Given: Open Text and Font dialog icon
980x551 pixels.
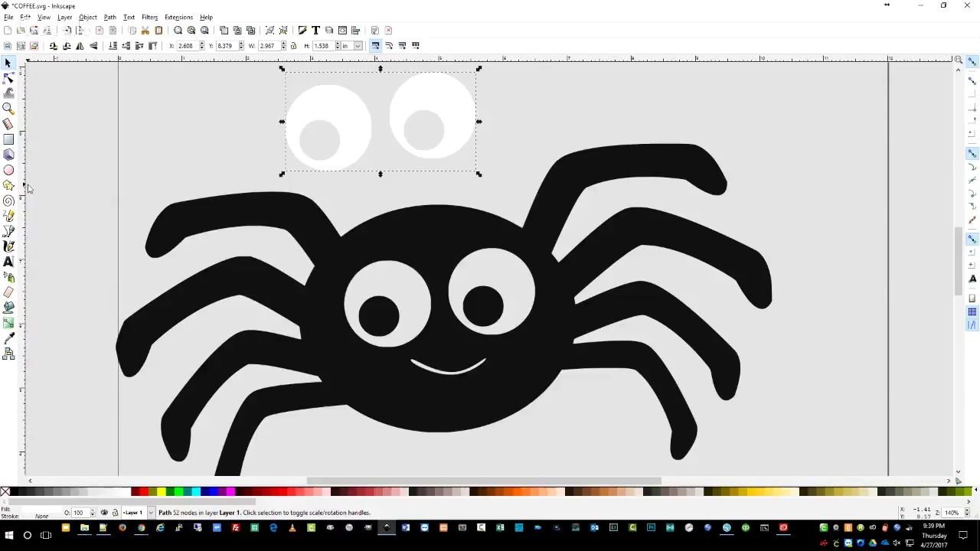Looking at the screenshot, I should pyautogui.click(x=315, y=31).
